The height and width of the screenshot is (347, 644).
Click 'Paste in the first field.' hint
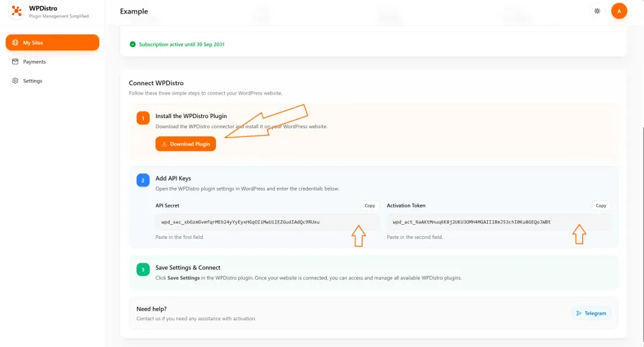(x=180, y=237)
